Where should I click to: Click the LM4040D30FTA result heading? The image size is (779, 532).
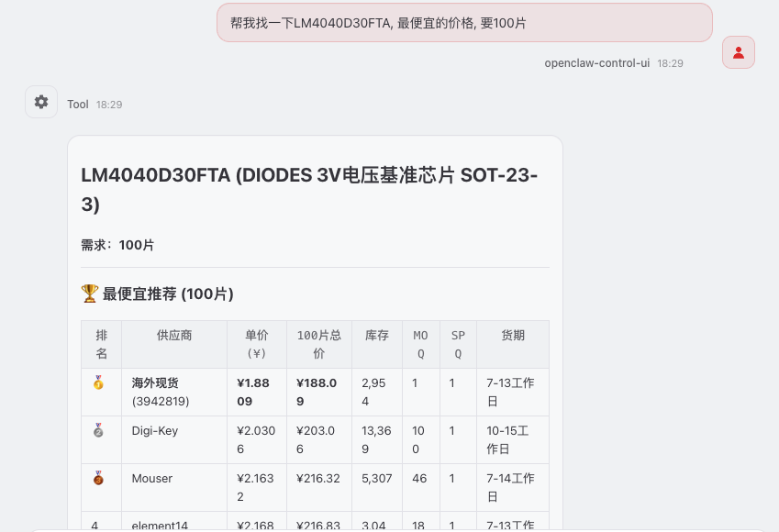click(309, 190)
